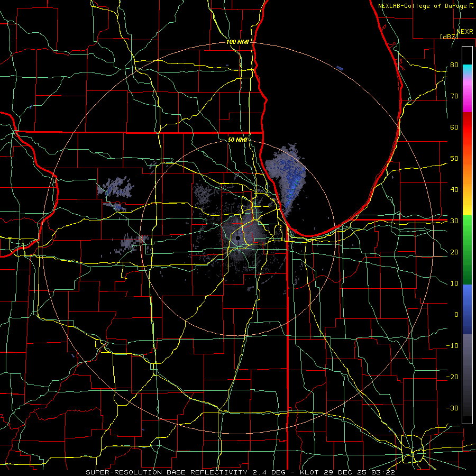Click the 60 value on the dBZ scale
This screenshot has width=476, height=476.
click(454, 127)
